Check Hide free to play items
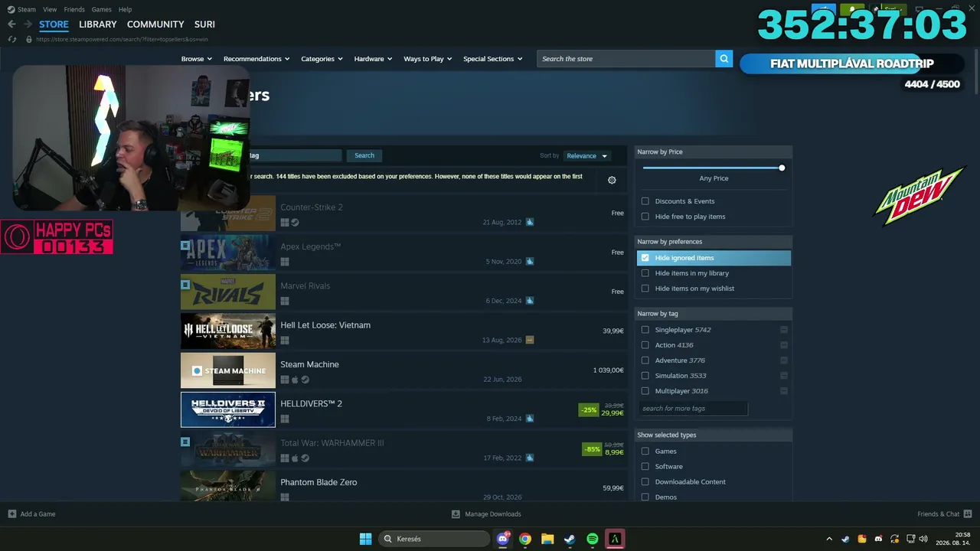The width and height of the screenshot is (980, 551). tap(645, 217)
